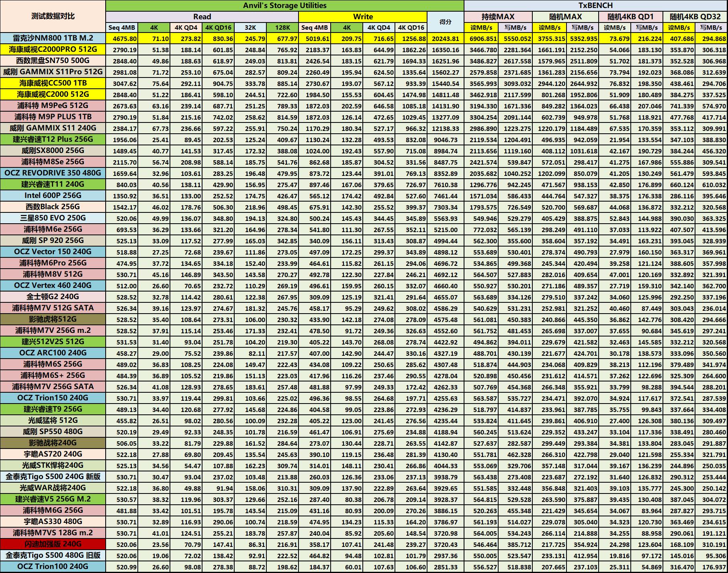This screenshot has width=728, height=573.
Task: Select row label 雷克沙NM800 1TB M.2
Action: pos(53,38)
